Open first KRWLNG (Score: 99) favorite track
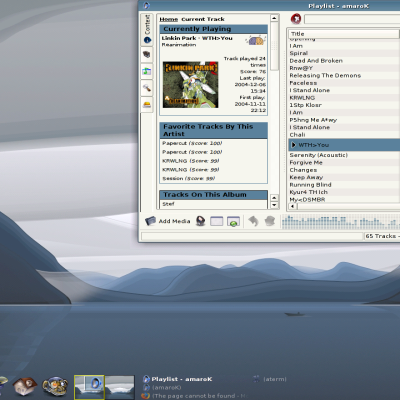The width and height of the screenshot is (400, 400). point(191,161)
